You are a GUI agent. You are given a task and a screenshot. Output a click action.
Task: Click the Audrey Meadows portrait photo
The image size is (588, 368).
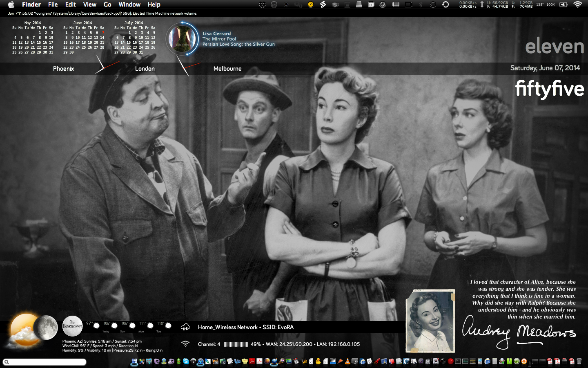click(x=430, y=321)
